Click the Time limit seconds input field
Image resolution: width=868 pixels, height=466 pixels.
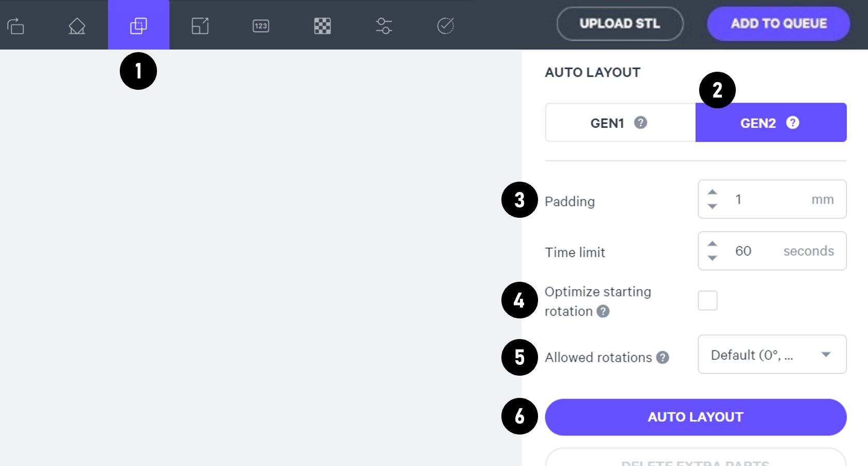click(772, 251)
